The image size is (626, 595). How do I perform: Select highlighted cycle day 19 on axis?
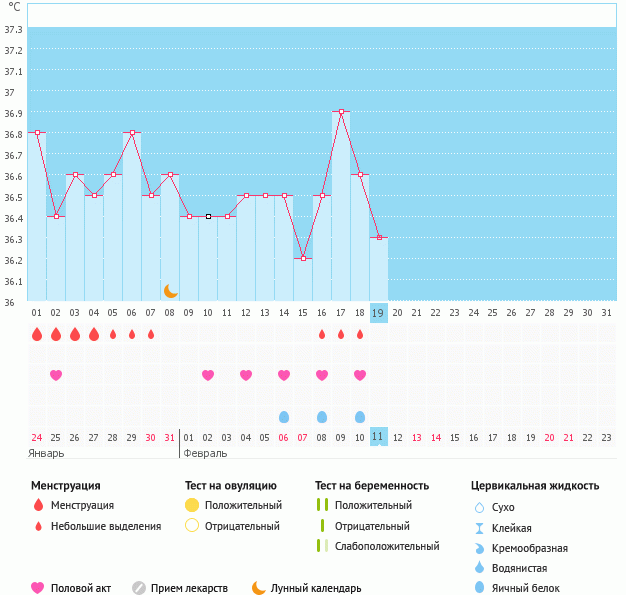[379, 312]
